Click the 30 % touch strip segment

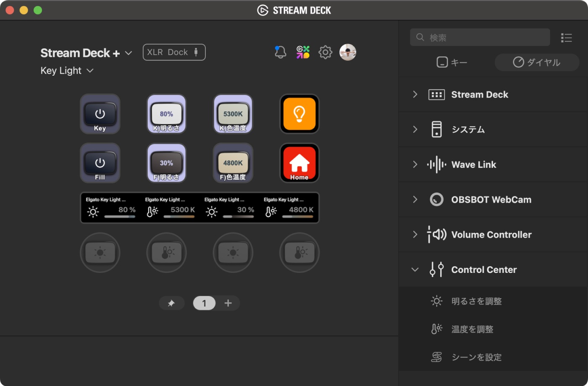coord(229,208)
